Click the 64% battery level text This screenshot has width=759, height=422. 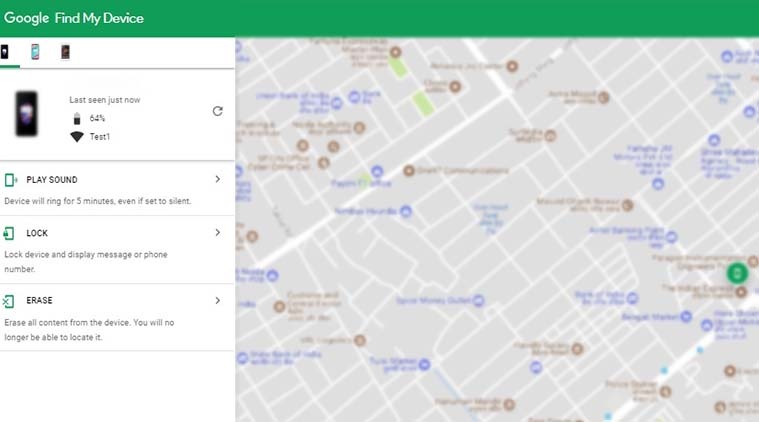(97, 118)
